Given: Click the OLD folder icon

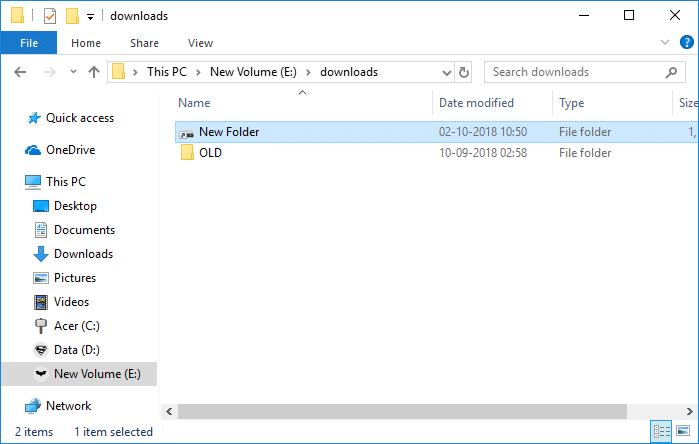Looking at the screenshot, I should 187,152.
